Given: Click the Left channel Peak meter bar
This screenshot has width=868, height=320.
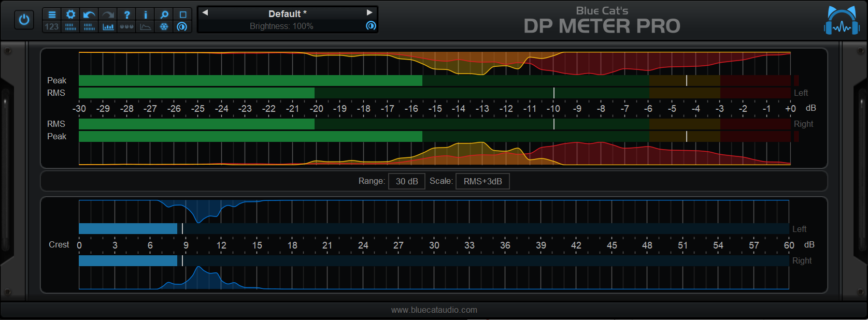Looking at the screenshot, I should point(435,80).
